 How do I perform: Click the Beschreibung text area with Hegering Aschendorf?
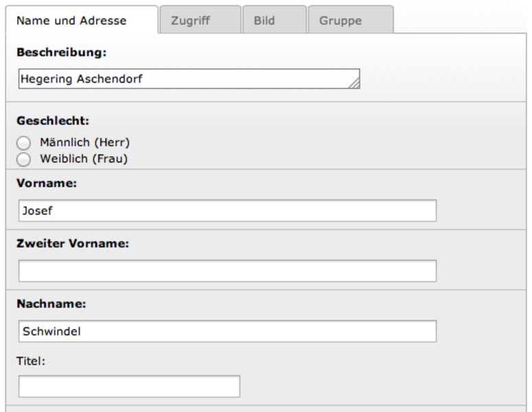tap(189, 79)
